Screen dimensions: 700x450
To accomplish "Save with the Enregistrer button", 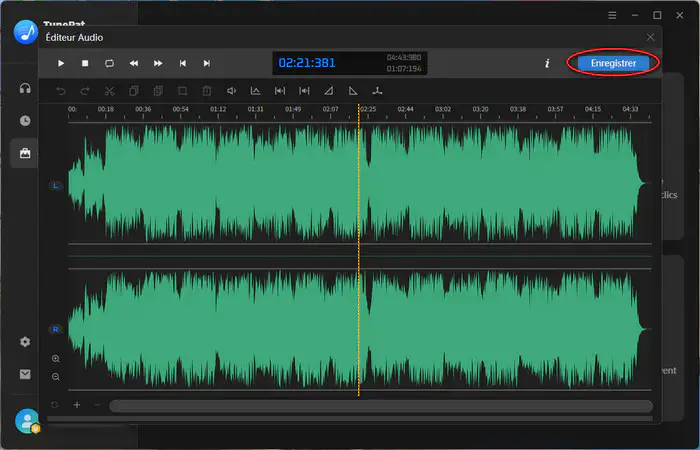I will coord(613,63).
